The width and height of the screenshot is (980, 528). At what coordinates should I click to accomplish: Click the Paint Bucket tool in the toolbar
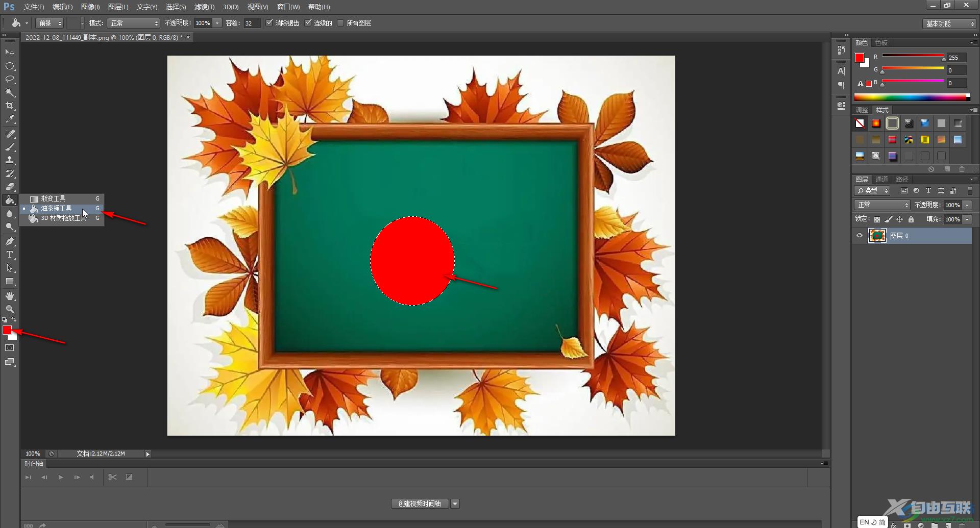pos(10,200)
